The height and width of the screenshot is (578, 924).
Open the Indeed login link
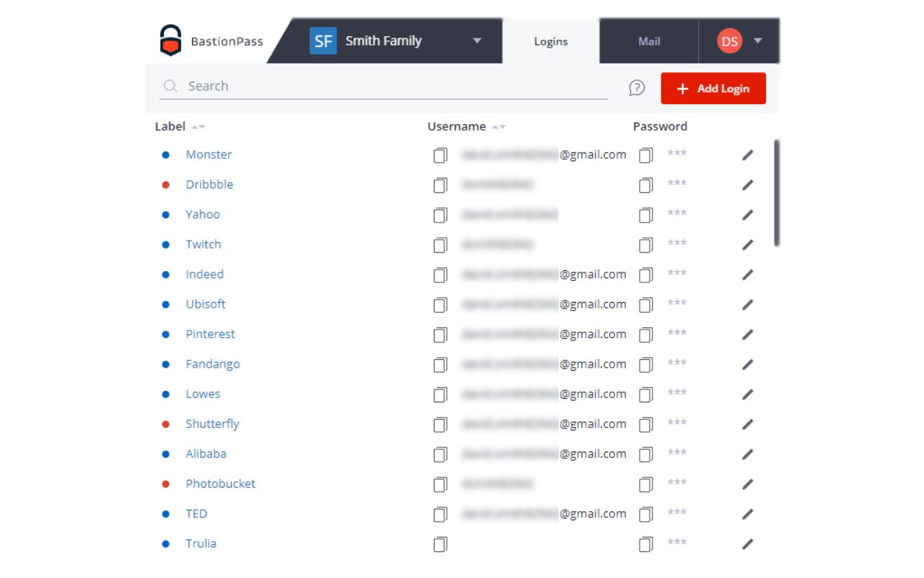(205, 275)
